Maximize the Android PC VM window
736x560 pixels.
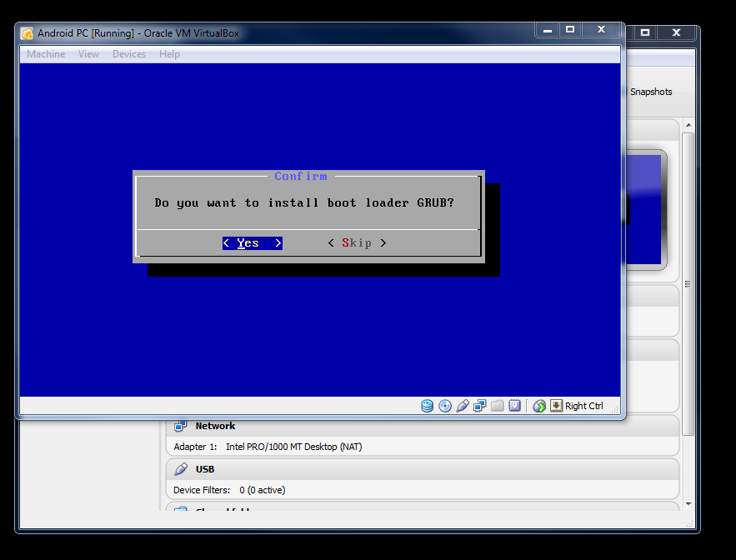(x=570, y=29)
